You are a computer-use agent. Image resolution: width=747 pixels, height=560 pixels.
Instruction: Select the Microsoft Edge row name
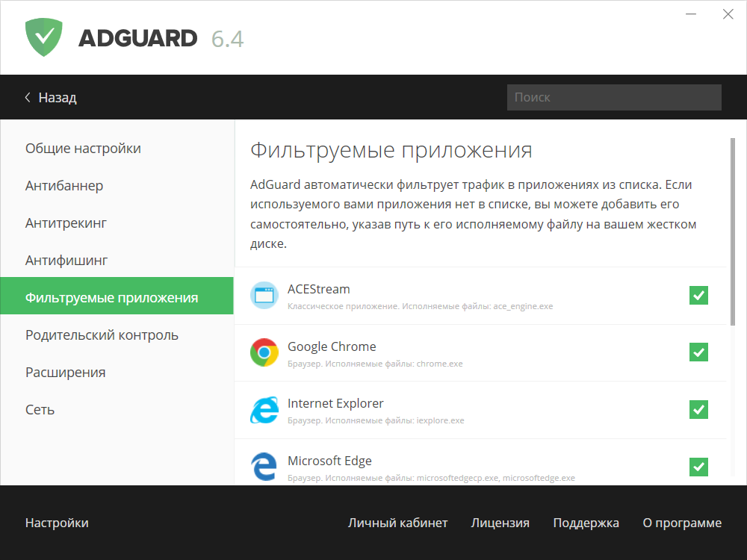point(329,461)
